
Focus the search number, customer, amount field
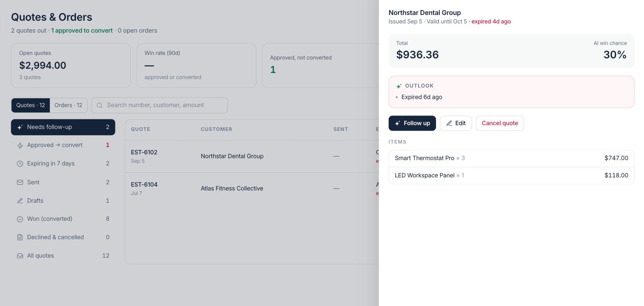pos(160,105)
